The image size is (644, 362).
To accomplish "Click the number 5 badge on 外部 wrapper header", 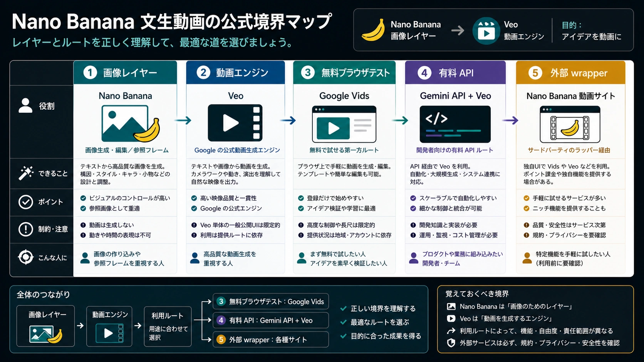I will (x=535, y=73).
